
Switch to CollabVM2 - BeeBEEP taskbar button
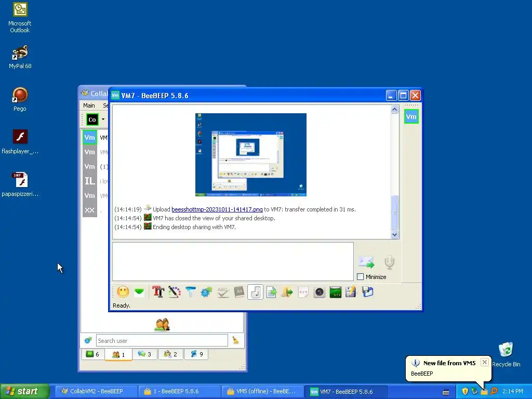(x=96, y=391)
